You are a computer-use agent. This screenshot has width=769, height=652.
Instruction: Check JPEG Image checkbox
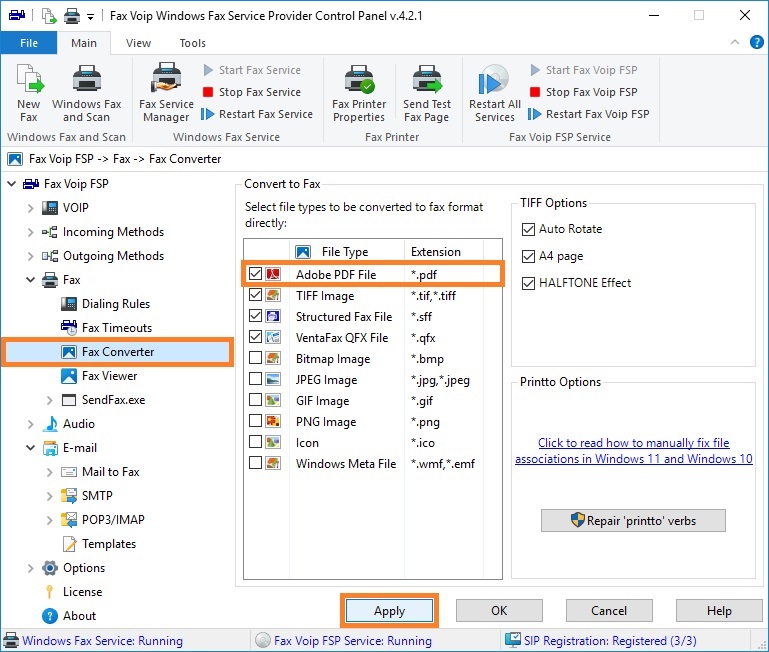[255, 379]
